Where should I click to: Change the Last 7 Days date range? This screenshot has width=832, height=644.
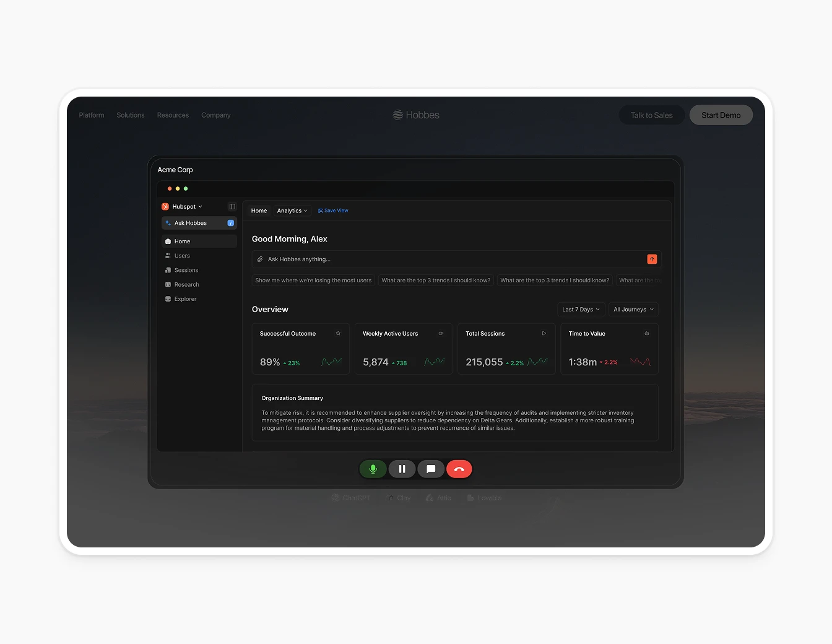pos(580,309)
